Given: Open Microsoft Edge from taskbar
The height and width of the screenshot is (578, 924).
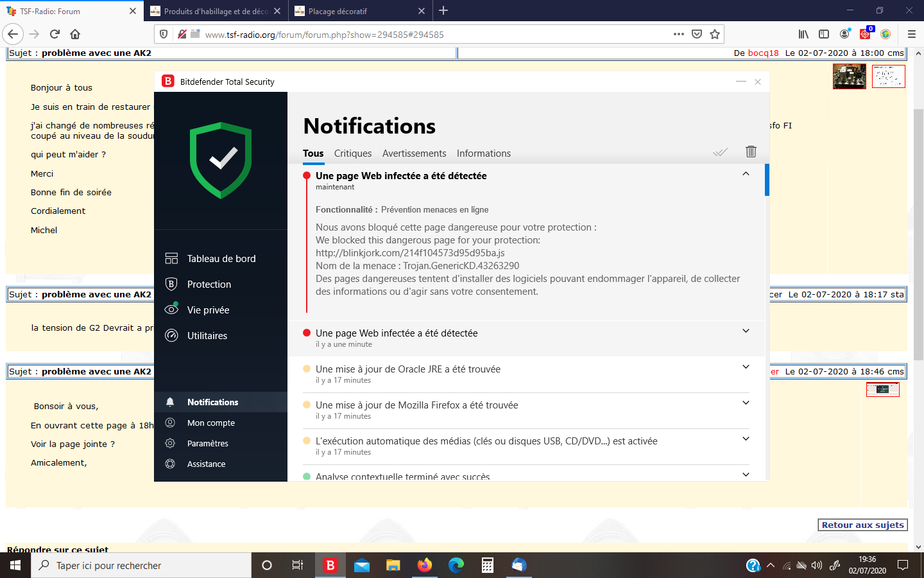Looking at the screenshot, I should pyautogui.click(x=456, y=565).
